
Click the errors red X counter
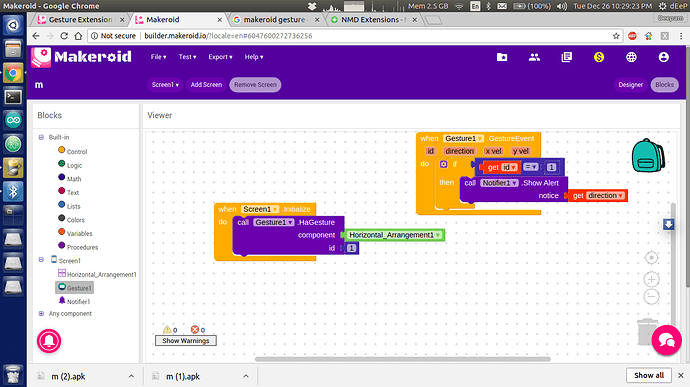point(198,329)
